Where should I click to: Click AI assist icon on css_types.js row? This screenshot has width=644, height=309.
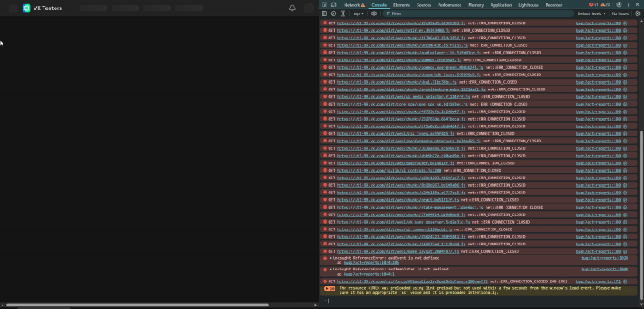[x=625, y=133]
